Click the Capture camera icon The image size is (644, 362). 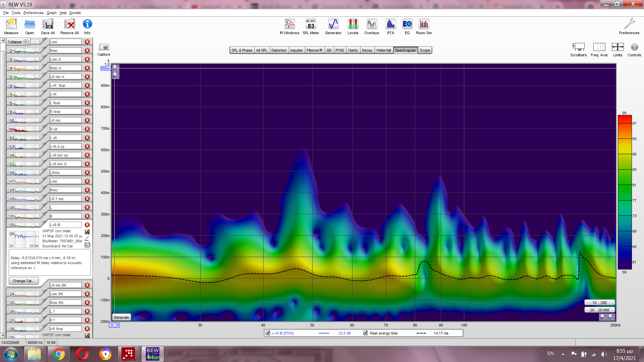point(104,47)
